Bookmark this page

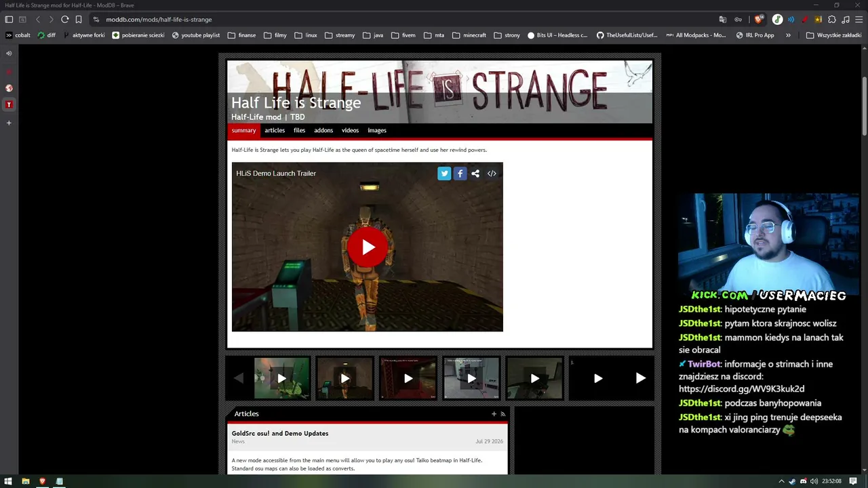[79, 20]
